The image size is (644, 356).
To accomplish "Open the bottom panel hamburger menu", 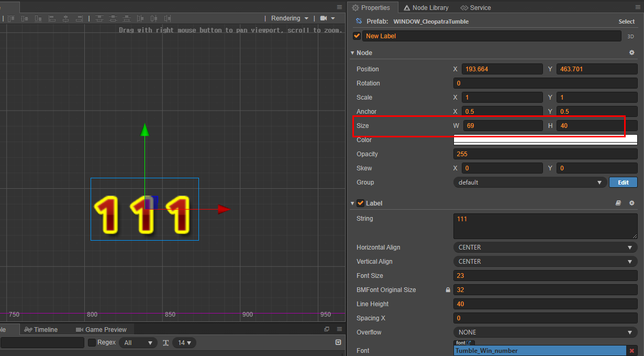I will pyautogui.click(x=339, y=329).
